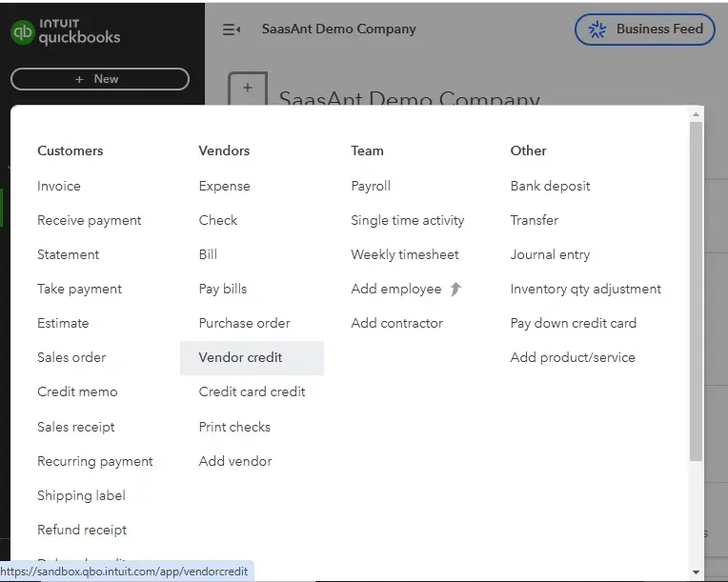Screen dimensions: 728x582
Task: Click Weekly timesheet entry
Action: click(405, 254)
